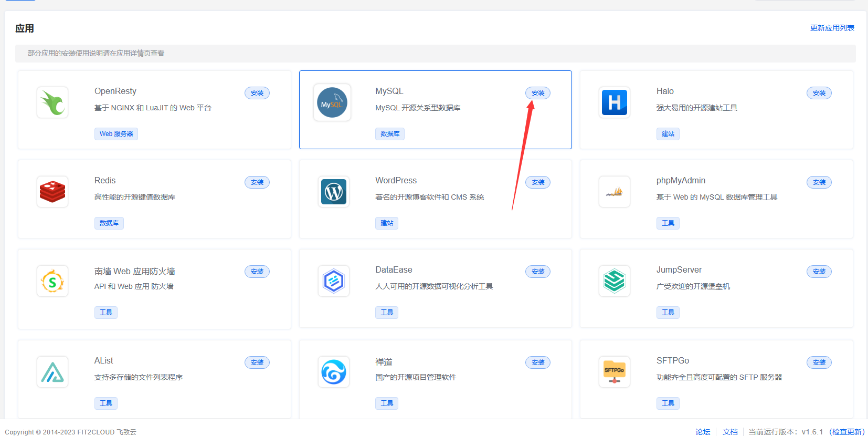Viewport: 868px width, 436px height.
Task: Install the phpMyAdmin application
Action: pyautogui.click(x=819, y=182)
